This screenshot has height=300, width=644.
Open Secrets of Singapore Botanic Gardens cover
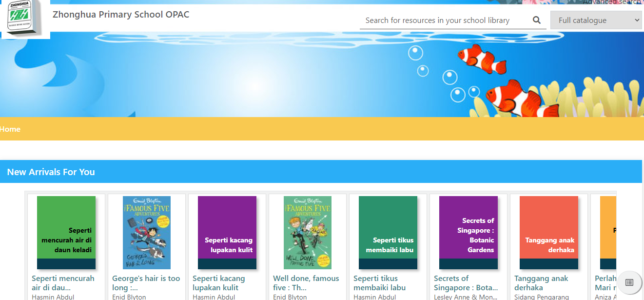[468, 233]
